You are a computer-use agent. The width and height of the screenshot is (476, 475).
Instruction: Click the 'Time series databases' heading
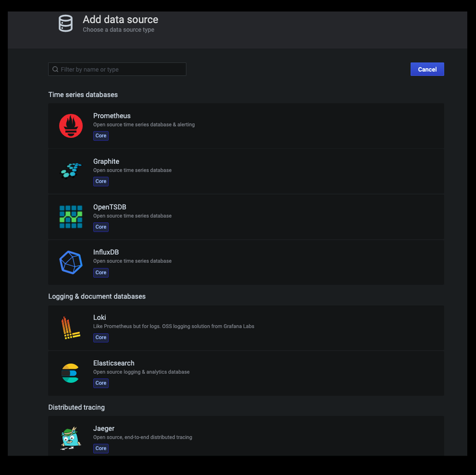click(83, 95)
